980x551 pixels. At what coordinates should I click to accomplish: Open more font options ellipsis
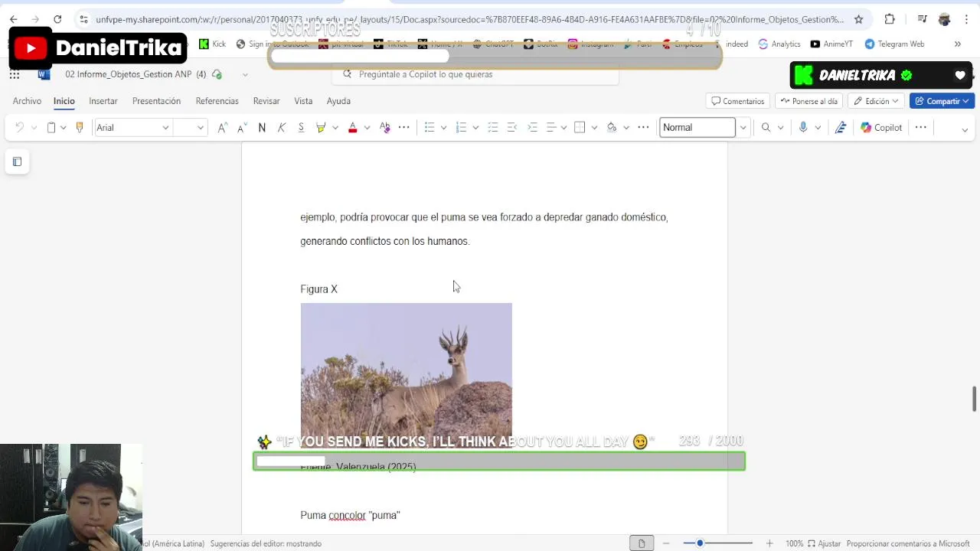[x=403, y=128]
